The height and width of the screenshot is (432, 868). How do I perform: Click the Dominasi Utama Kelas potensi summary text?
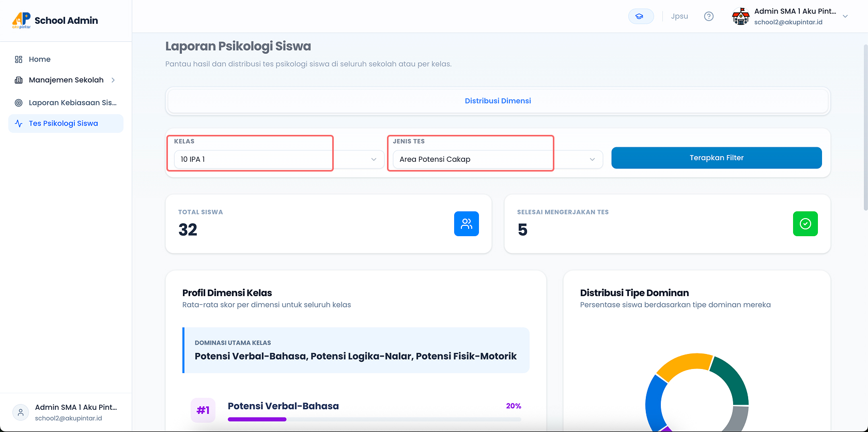pos(355,356)
